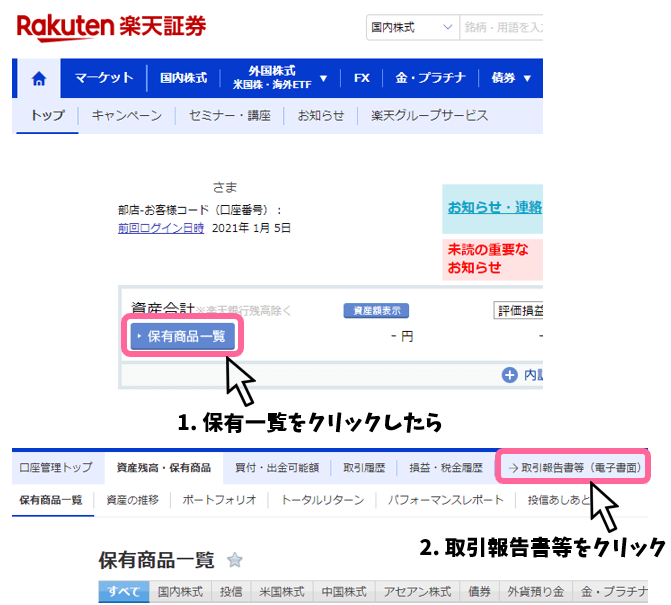The image size is (671, 605).
Task: Select the 米国株式 filter tab
Action: pyautogui.click(x=282, y=591)
